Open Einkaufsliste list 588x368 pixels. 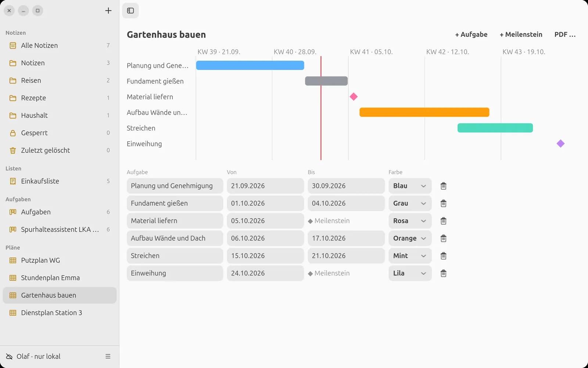pos(60,181)
